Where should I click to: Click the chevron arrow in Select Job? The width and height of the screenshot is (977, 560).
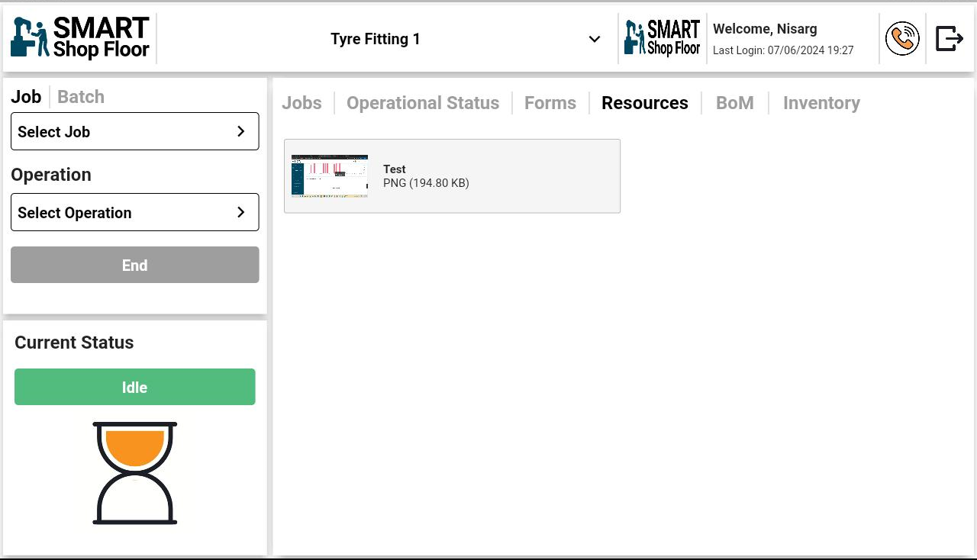point(241,131)
